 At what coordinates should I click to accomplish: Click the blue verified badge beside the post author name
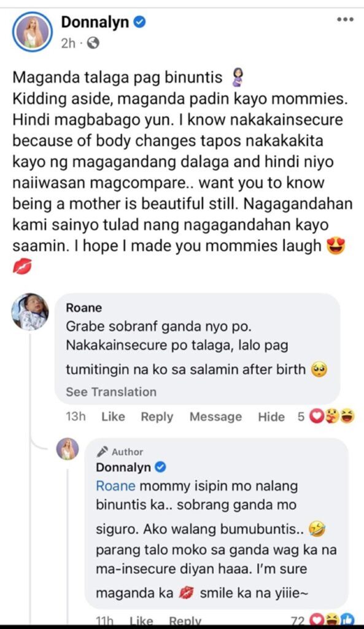click(139, 22)
